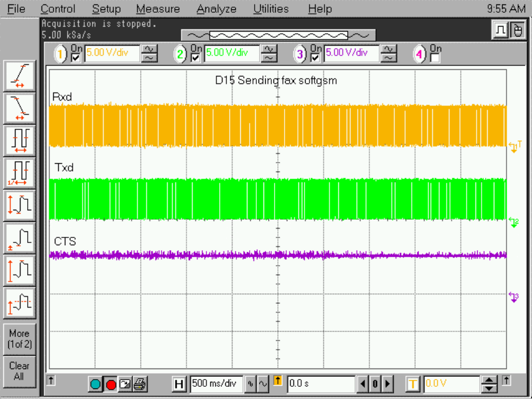
Task: Click More (1 of 2) measurements button
Action: tap(20, 339)
